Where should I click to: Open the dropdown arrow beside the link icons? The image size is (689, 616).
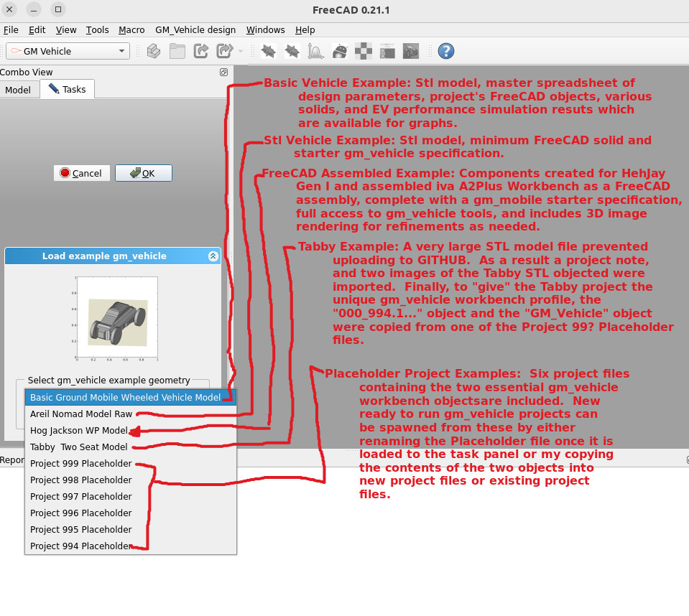tap(241, 51)
